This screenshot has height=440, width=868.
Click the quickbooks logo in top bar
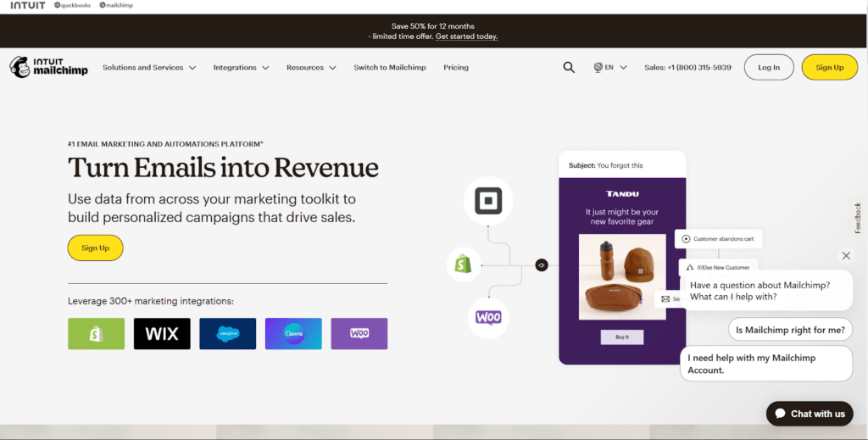point(73,5)
